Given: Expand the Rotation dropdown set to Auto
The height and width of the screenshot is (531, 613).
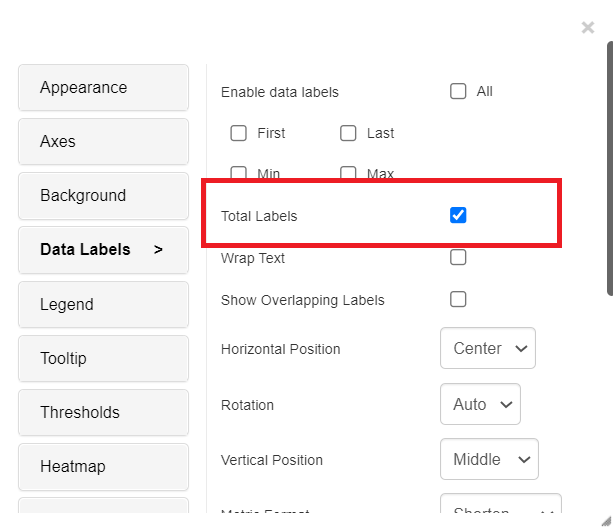Looking at the screenshot, I should [x=480, y=404].
